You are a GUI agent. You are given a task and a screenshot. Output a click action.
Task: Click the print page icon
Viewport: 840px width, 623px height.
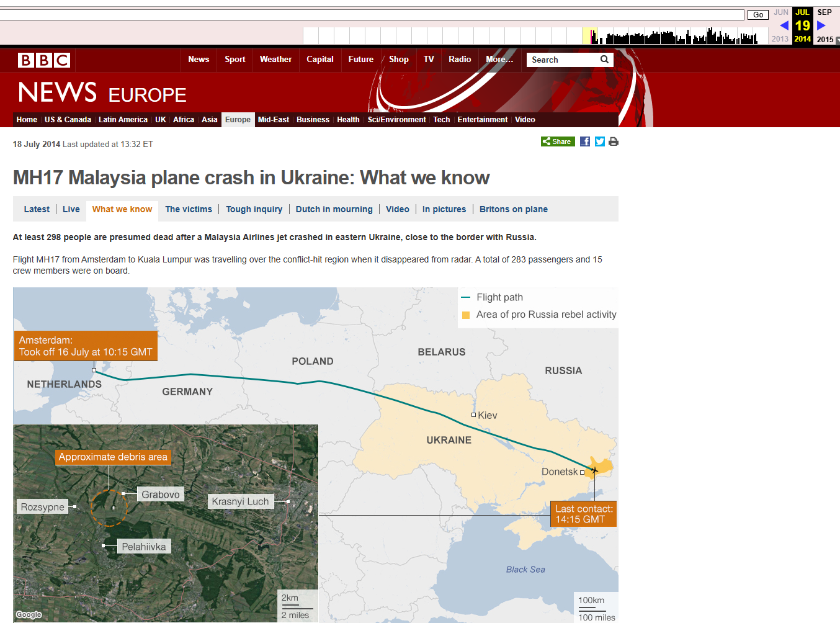[614, 141]
